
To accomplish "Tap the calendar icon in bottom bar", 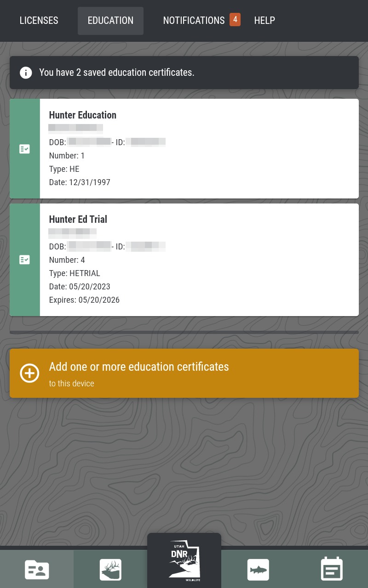I will (332, 570).
